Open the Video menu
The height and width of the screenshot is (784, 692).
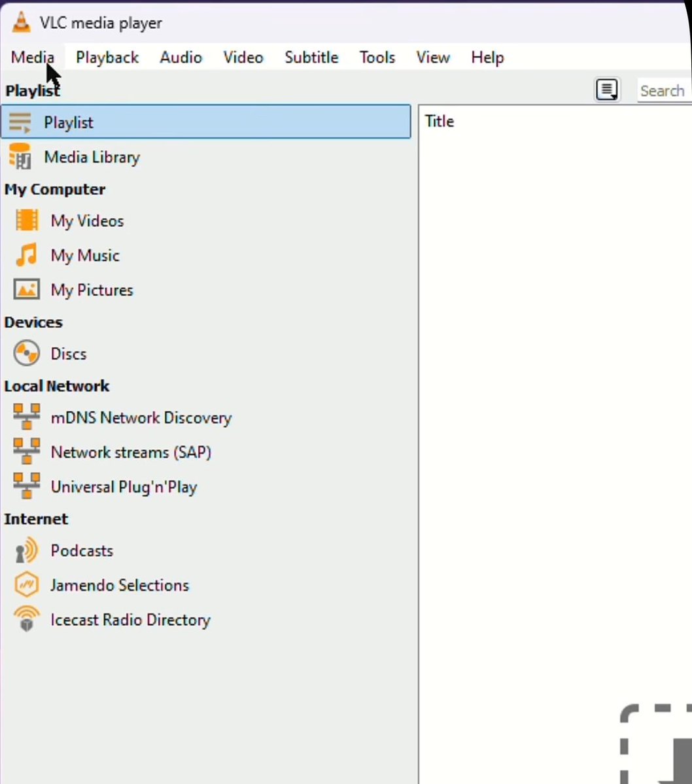(243, 58)
